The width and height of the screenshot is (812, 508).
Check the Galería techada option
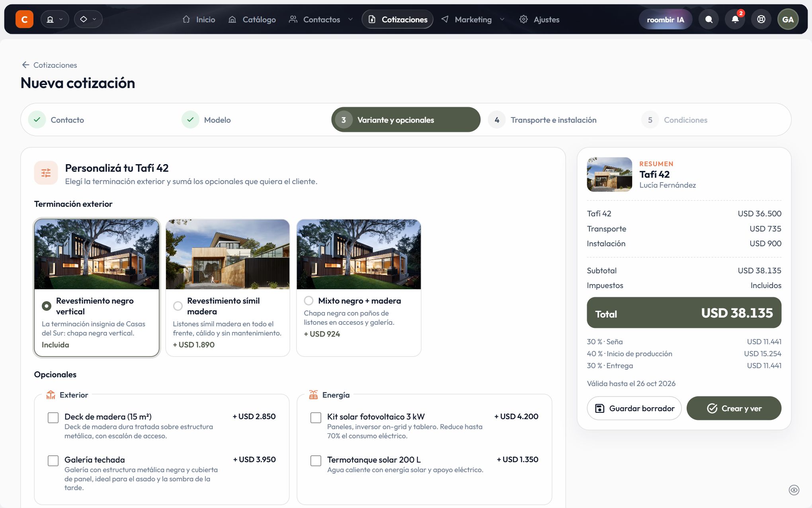(x=53, y=461)
